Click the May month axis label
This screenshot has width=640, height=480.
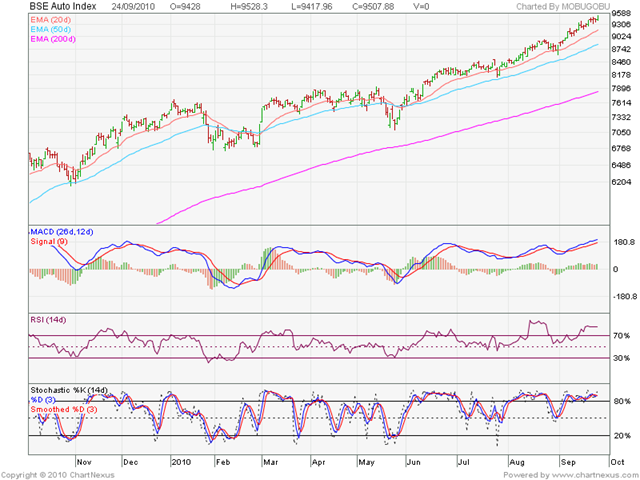click(x=366, y=462)
